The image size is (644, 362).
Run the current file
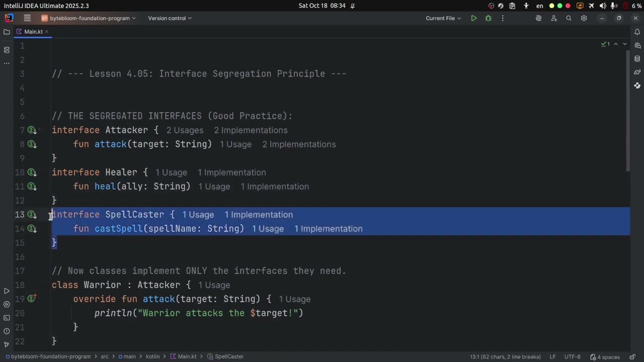click(x=474, y=18)
